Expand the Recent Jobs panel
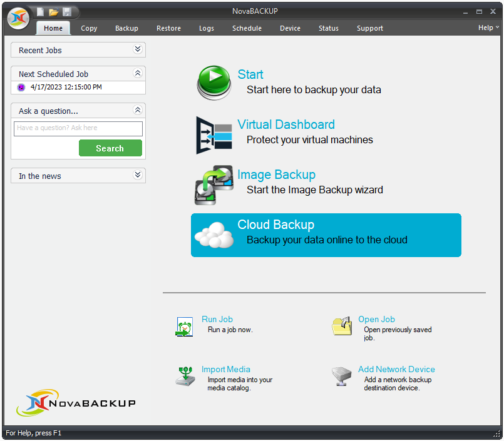Image resolution: width=504 pixels, height=441 pixels. coord(138,49)
